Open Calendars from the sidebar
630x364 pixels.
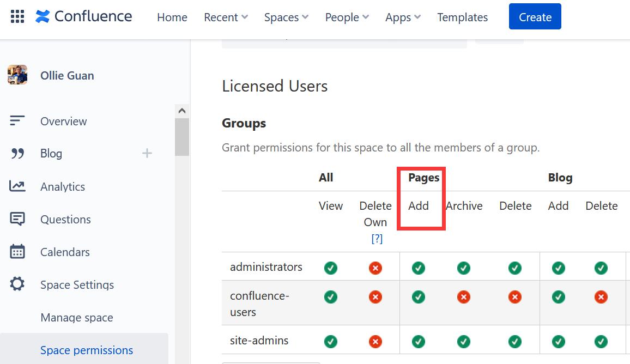(x=65, y=252)
